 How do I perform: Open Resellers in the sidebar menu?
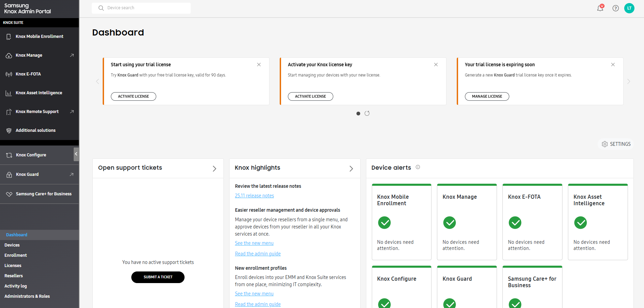pyautogui.click(x=39, y=276)
